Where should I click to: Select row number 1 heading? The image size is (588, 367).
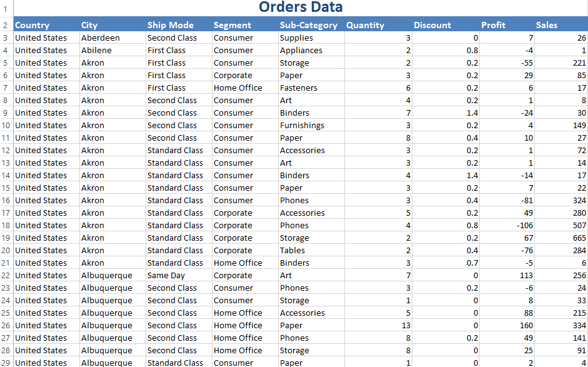pyautogui.click(x=6, y=9)
